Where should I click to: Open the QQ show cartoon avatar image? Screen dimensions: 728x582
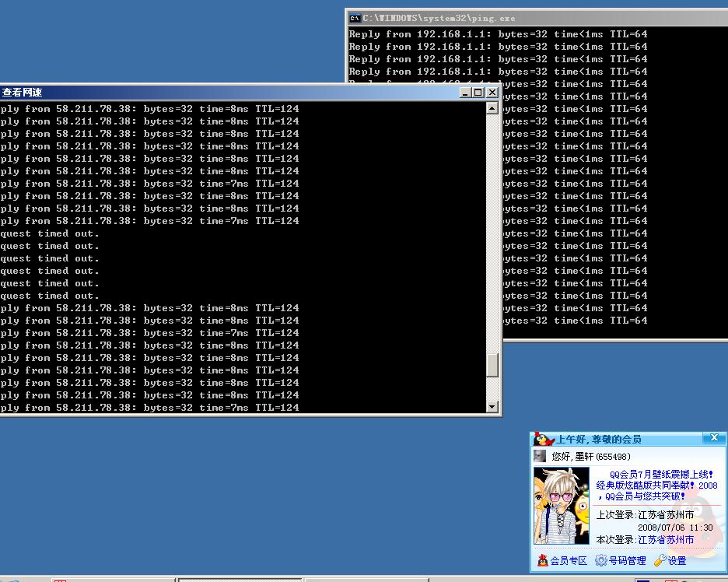561,506
